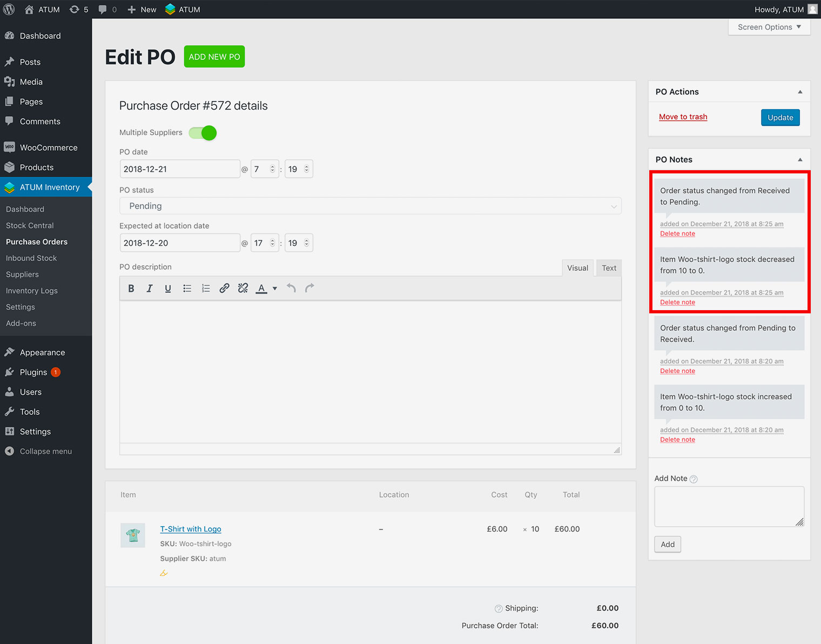Click the description editor text area
The height and width of the screenshot is (644, 821).
tap(371, 372)
